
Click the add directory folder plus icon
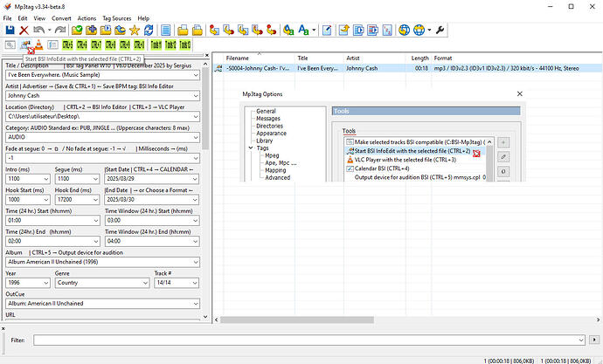pos(91,30)
